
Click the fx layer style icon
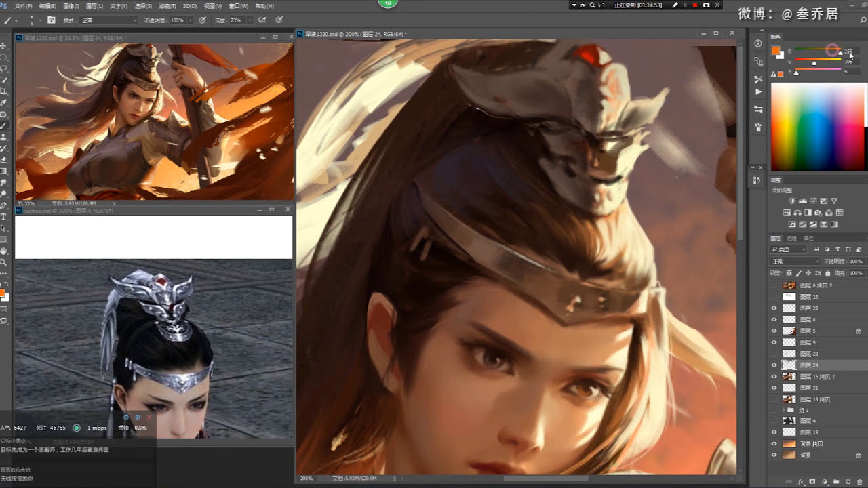coord(801,482)
